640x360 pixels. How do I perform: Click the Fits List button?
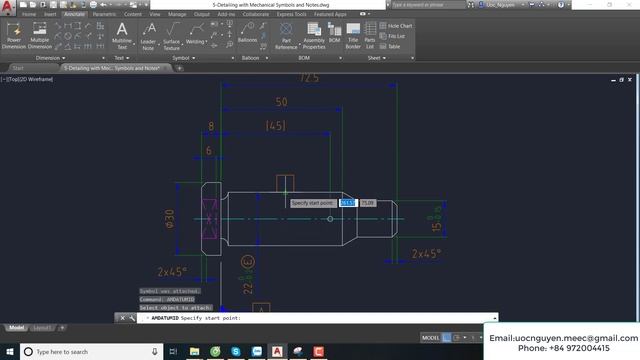(392, 36)
